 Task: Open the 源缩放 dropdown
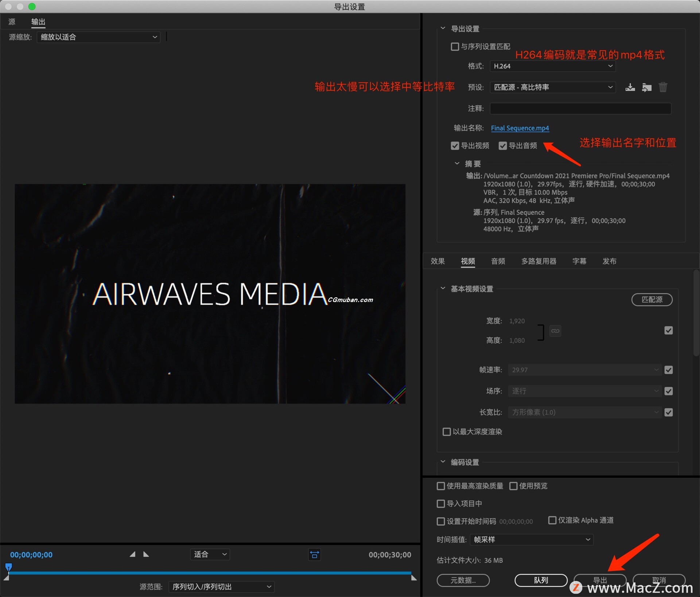(x=98, y=37)
